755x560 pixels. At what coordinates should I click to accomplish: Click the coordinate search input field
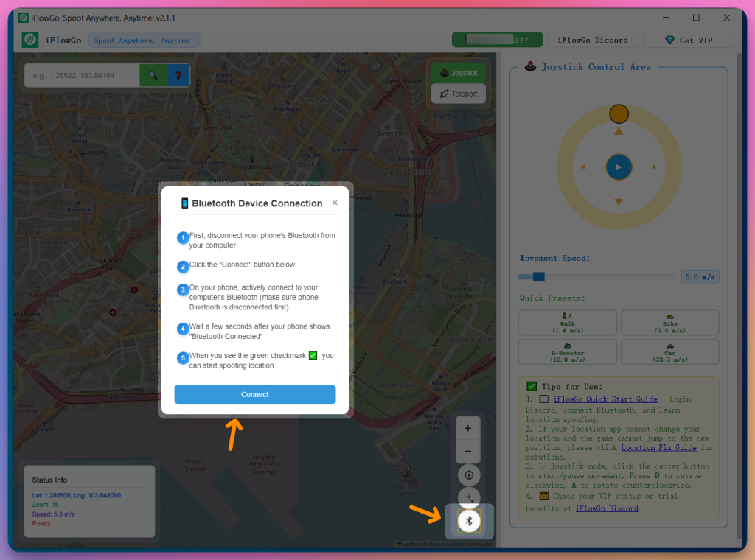(83, 76)
